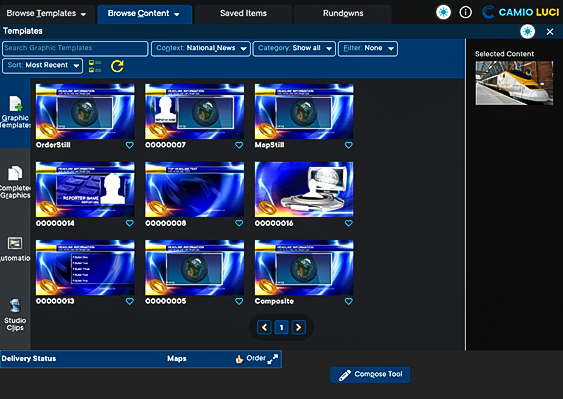Open the Graphic Templates sidebar section
This screenshot has height=399, width=563.
[x=15, y=113]
